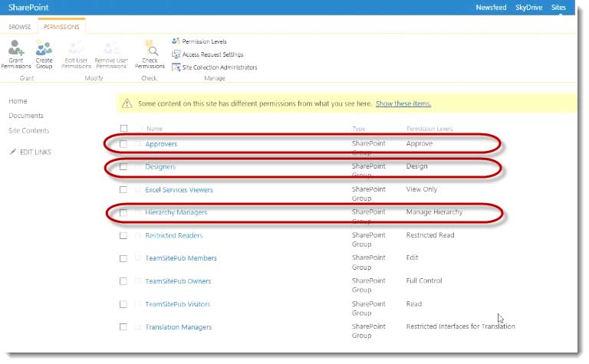Open the Restricted Readers group
Screen dimensions: 589x364
coord(174,236)
